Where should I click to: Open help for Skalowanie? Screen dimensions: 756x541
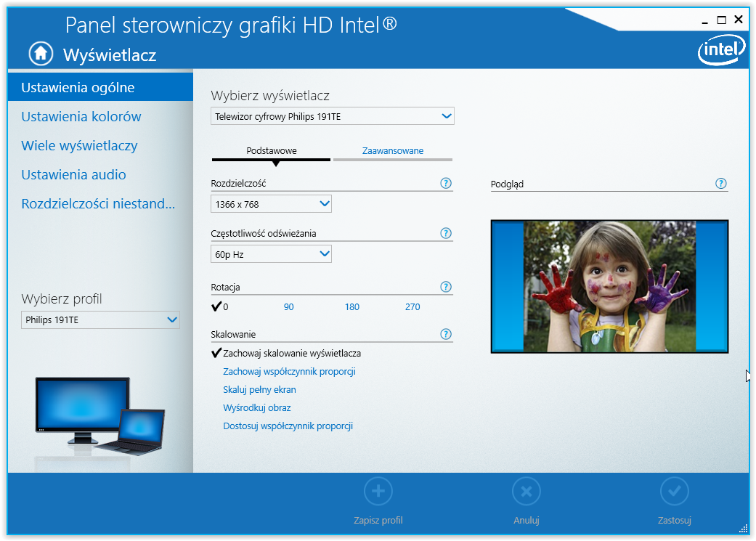click(446, 334)
